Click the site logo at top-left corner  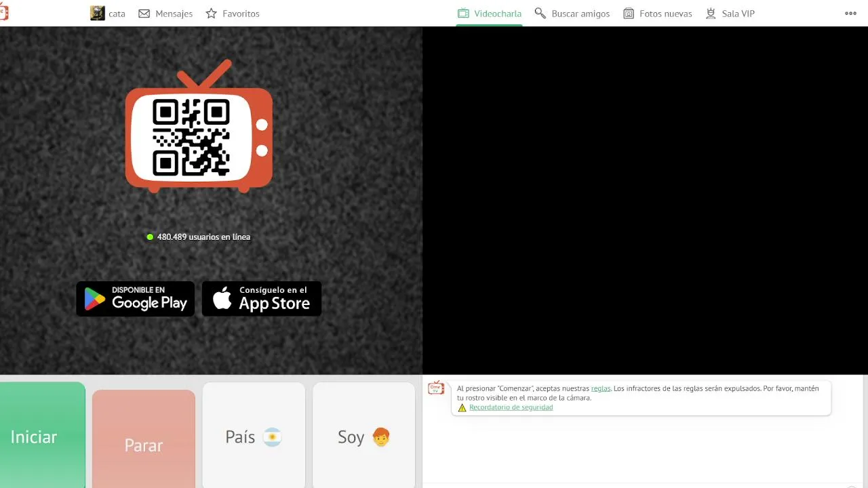3,13
